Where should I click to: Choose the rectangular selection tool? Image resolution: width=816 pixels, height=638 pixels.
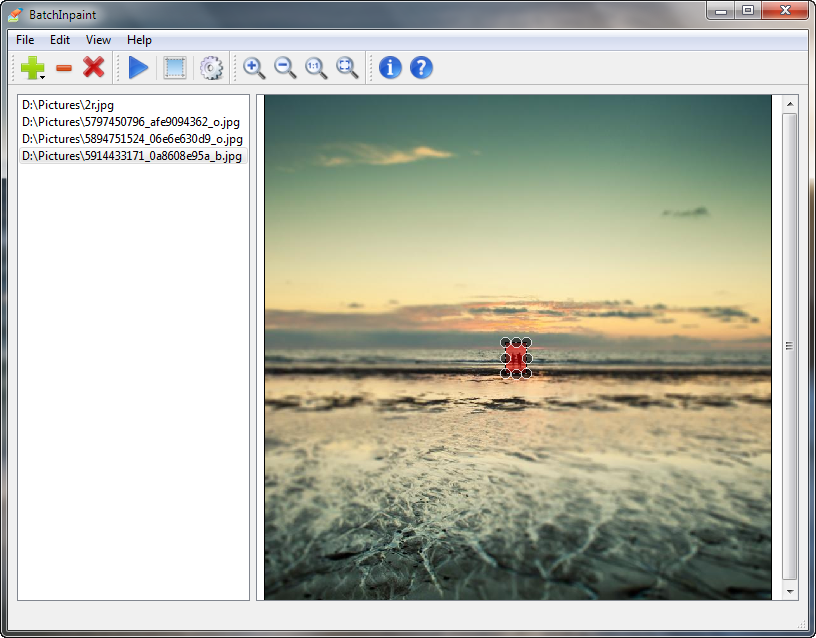point(175,68)
